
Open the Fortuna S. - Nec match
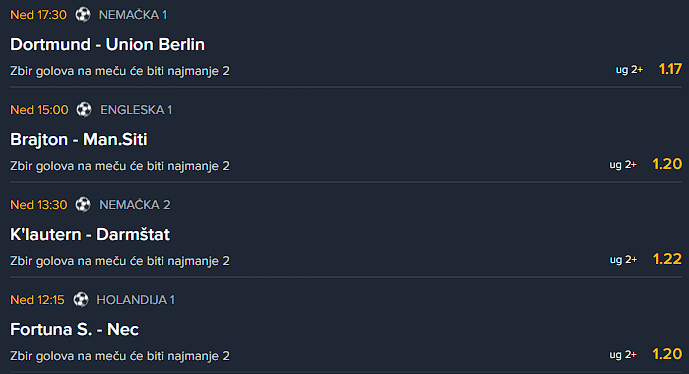coord(74,329)
